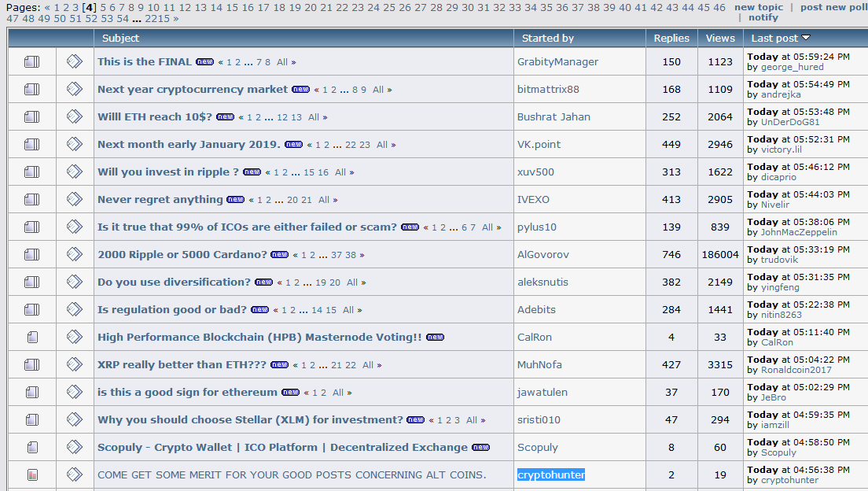Click the 'new' badge next to 'Next year cryptocurrency market'

coord(300,89)
